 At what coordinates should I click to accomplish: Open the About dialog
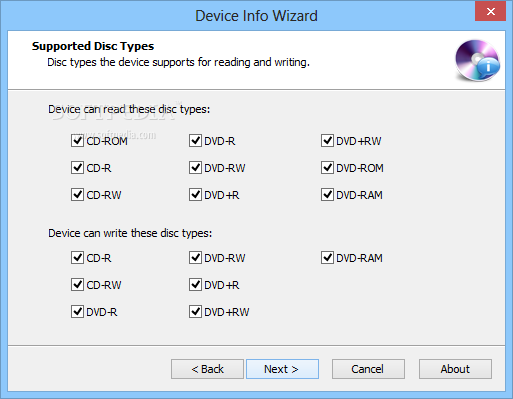coord(455,369)
